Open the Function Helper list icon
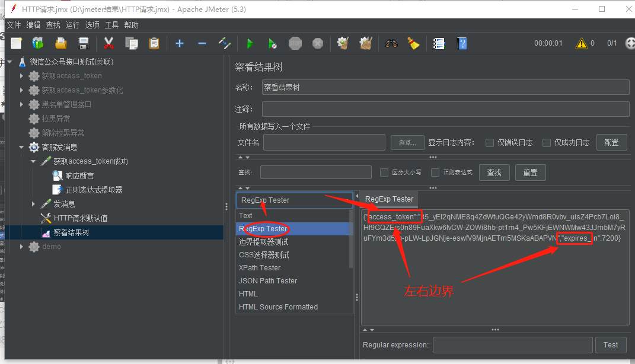This screenshot has height=364, width=635. [439, 43]
